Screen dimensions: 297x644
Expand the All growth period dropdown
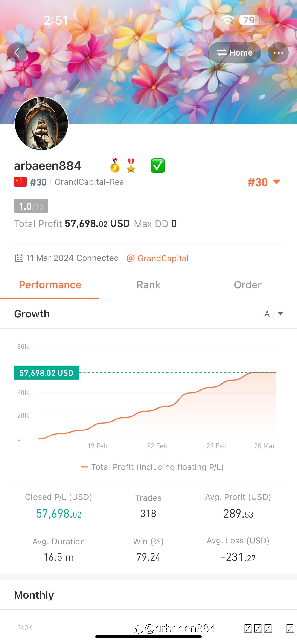274,314
